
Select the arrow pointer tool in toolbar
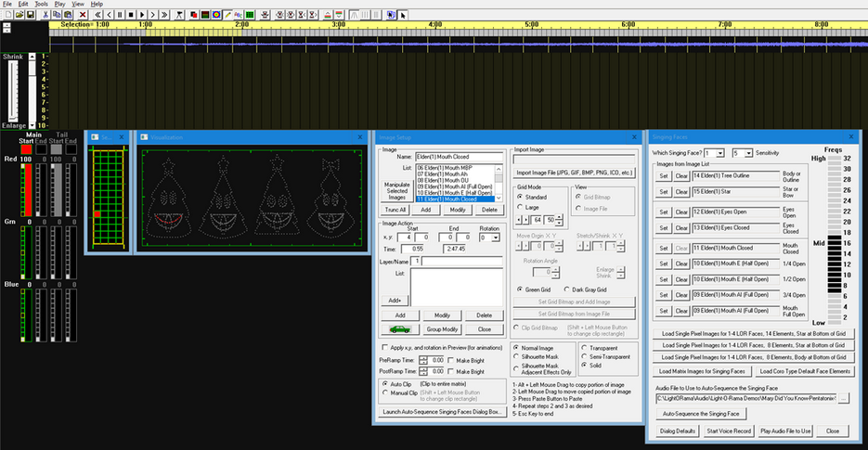pos(404,15)
